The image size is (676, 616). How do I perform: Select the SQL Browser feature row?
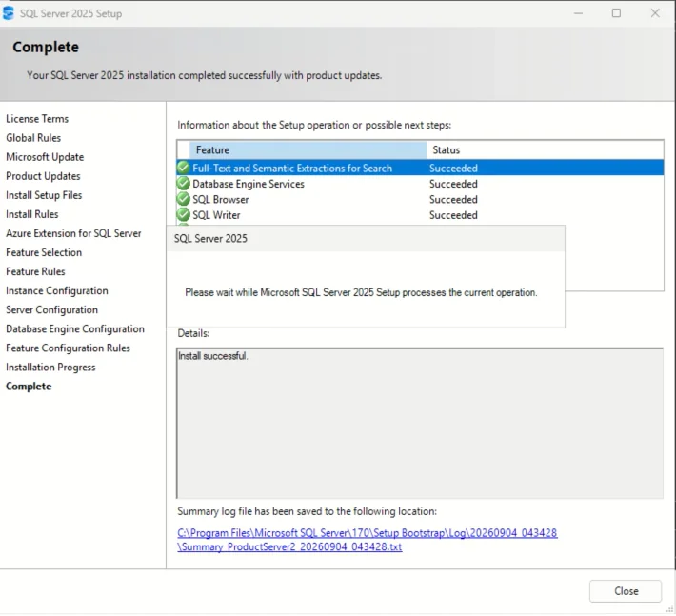click(x=420, y=199)
